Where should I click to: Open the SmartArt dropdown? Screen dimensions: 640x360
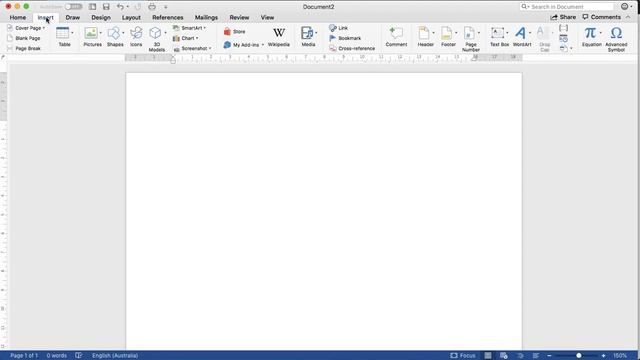tap(204, 28)
